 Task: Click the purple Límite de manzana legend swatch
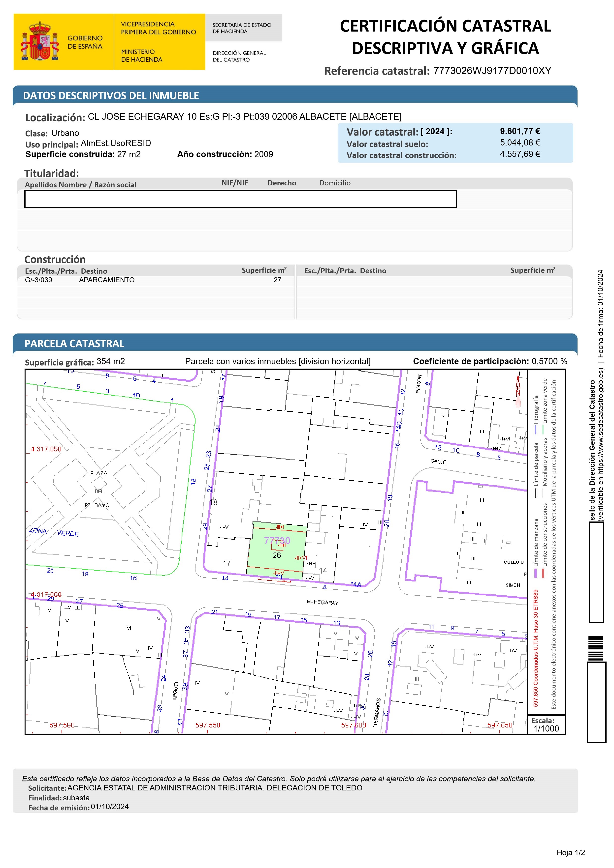point(536,574)
